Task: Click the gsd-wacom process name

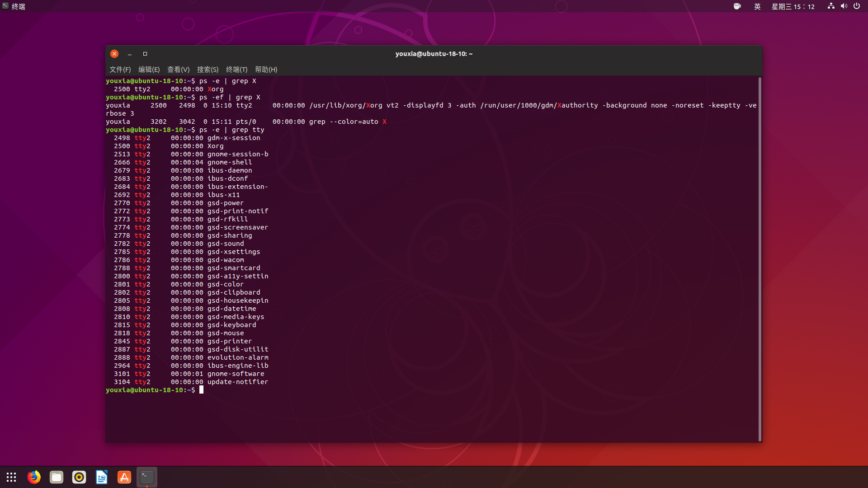Action: (226, 260)
